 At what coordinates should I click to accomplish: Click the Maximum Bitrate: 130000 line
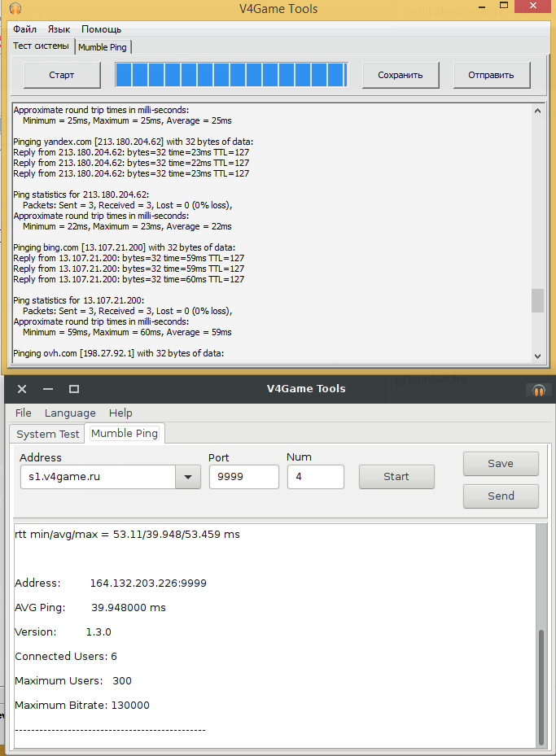[x=82, y=706]
